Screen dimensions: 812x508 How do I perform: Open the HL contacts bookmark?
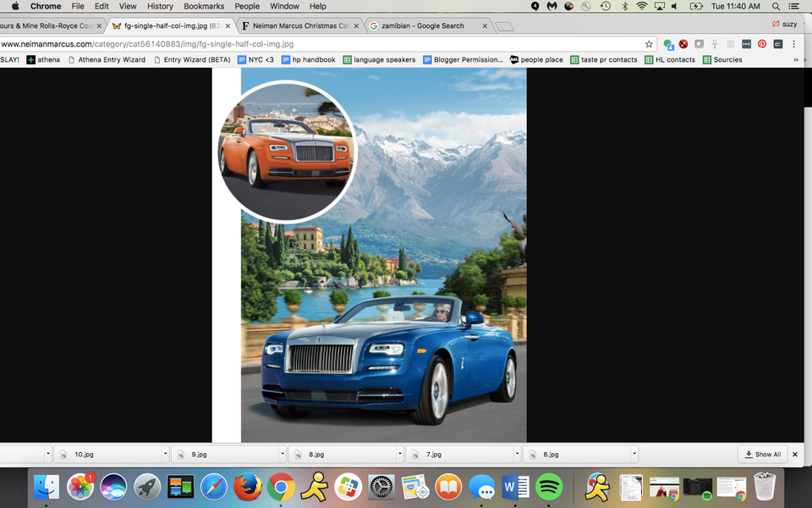point(670,59)
